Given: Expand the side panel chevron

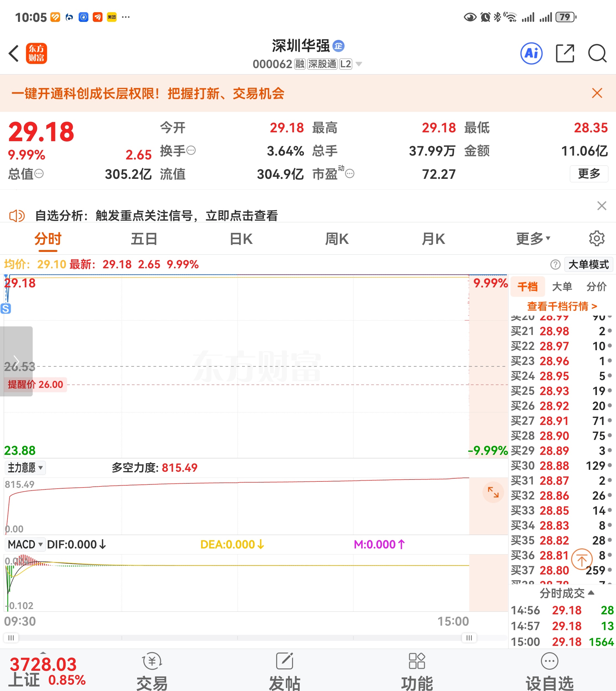Looking at the screenshot, I should click(16, 361).
